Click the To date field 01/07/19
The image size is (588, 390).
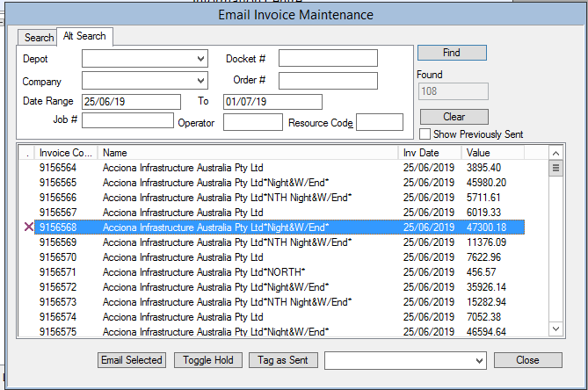[272, 102]
